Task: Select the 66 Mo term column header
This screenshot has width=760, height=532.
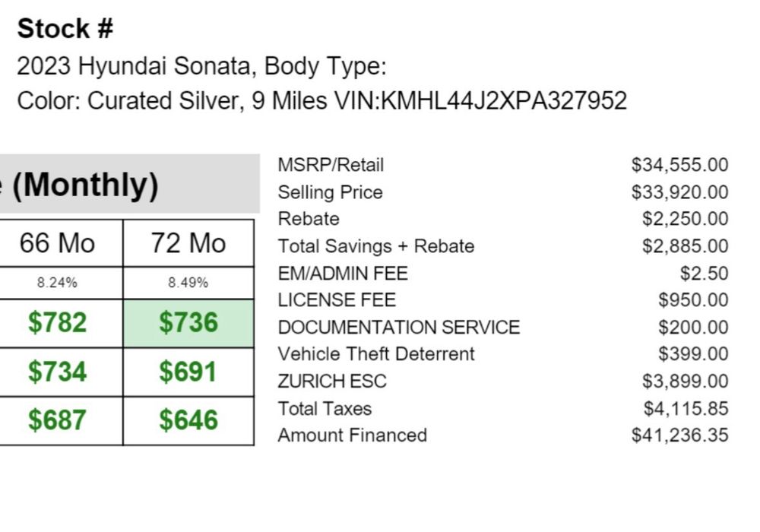Action: (57, 243)
